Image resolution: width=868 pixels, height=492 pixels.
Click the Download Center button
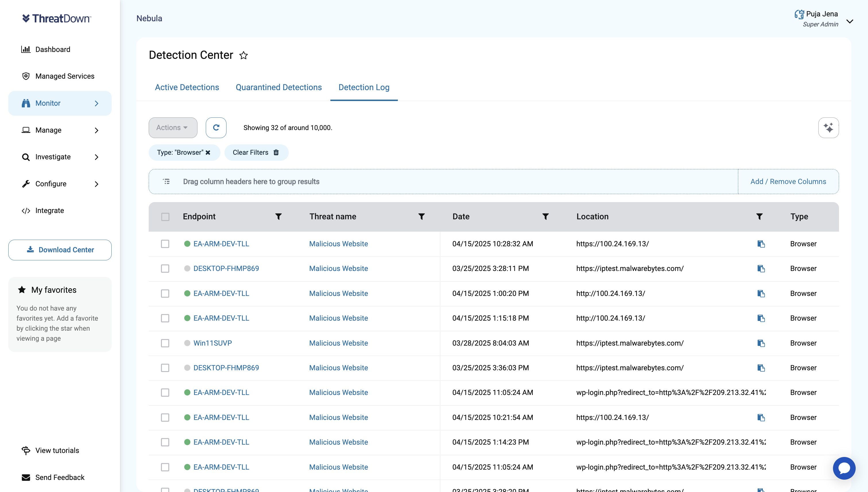(60, 250)
